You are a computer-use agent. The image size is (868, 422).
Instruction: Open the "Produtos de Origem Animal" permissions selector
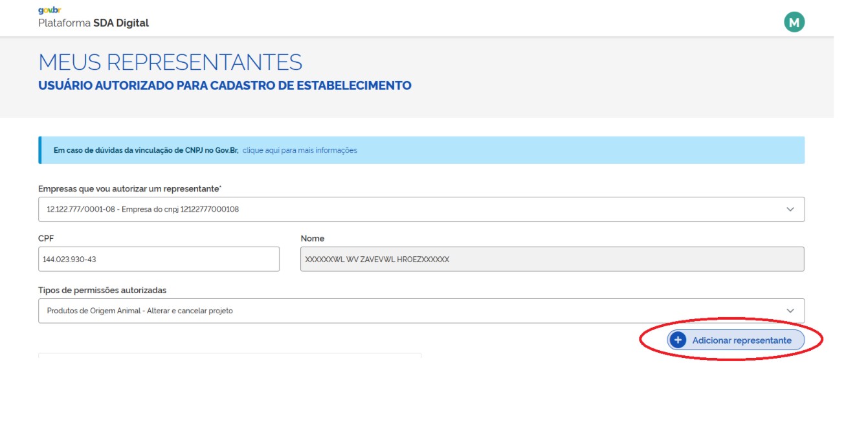pos(414,311)
